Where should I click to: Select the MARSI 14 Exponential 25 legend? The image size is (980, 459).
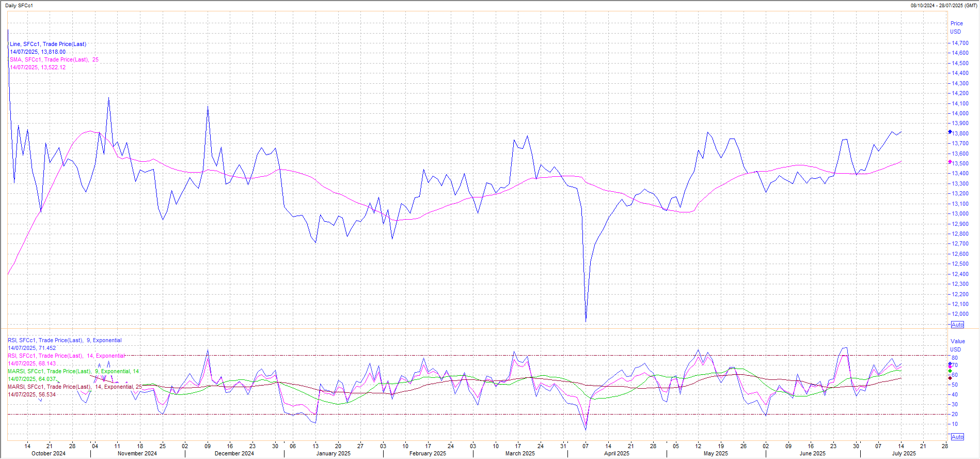click(x=74, y=387)
